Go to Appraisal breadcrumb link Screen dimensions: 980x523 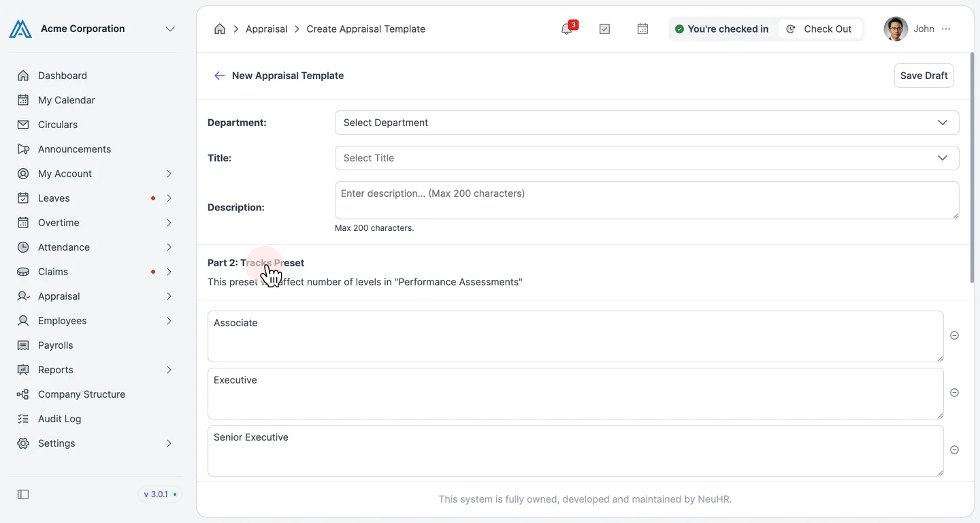tap(266, 29)
